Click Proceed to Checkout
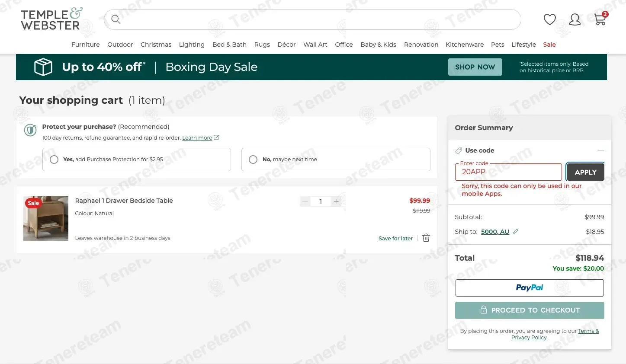The height and width of the screenshot is (364, 626). coord(530,310)
